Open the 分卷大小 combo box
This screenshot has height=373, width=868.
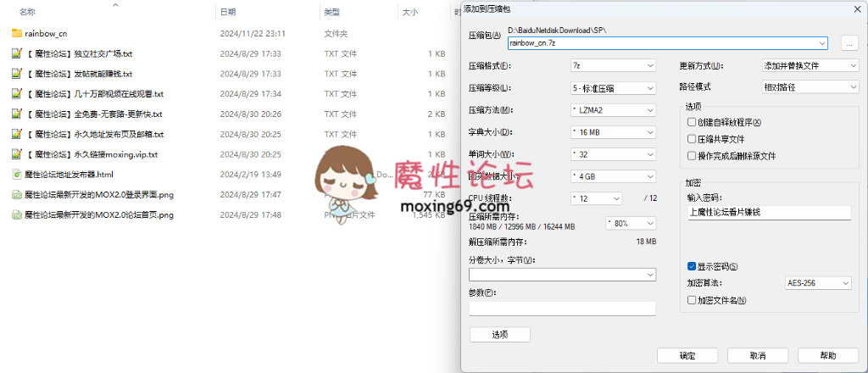[x=562, y=275]
